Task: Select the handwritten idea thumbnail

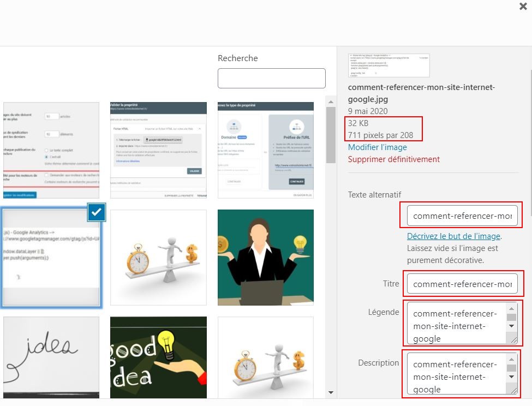Action: pyautogui.click(x=51, y=357)
